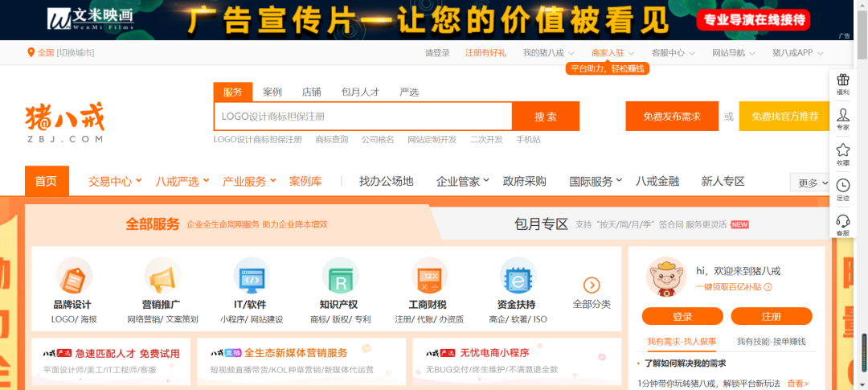Click [切换城市] link
Screen dimensions: 868x390
(76, 53)
